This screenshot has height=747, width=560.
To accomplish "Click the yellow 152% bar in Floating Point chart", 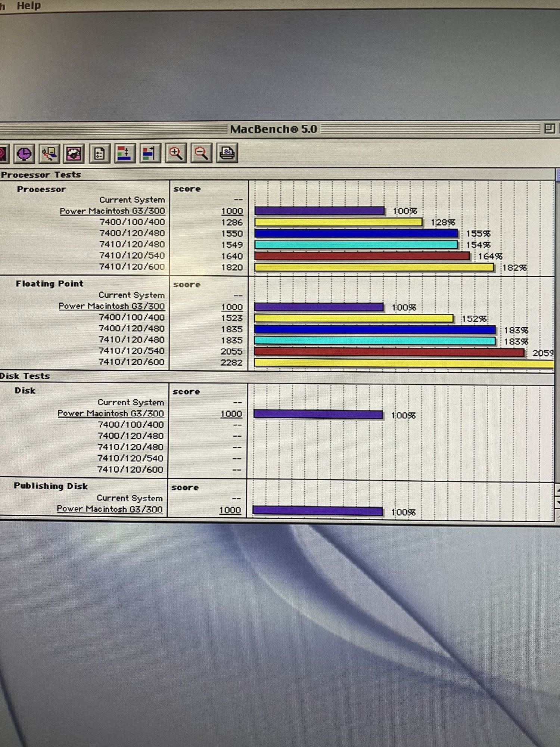I will 354,318.
